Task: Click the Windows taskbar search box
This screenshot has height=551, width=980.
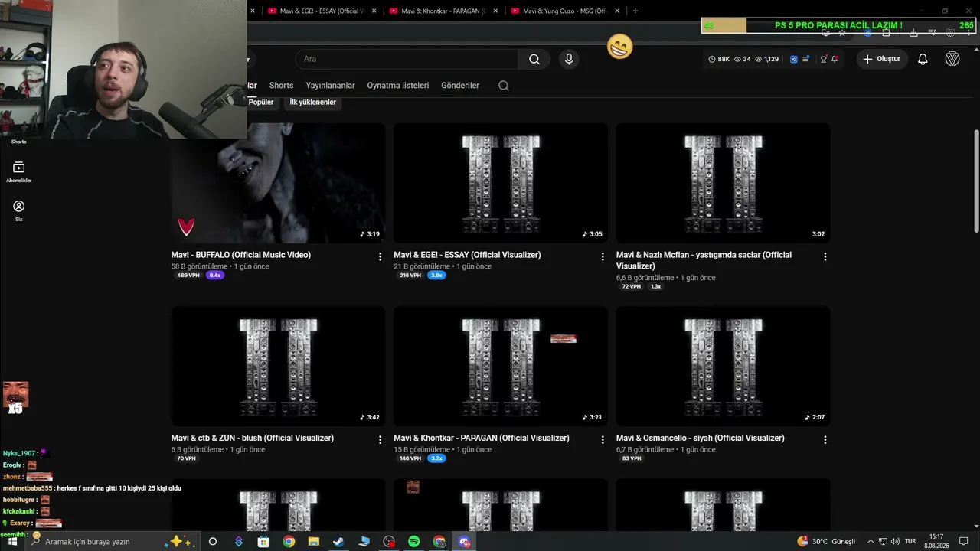Action: pos(113,542)
